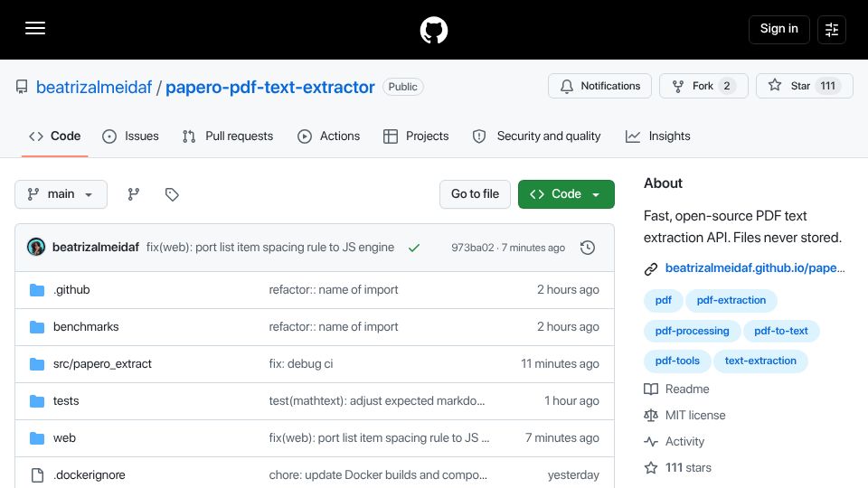Open the src/papero_extract folder

click(102, 363)
